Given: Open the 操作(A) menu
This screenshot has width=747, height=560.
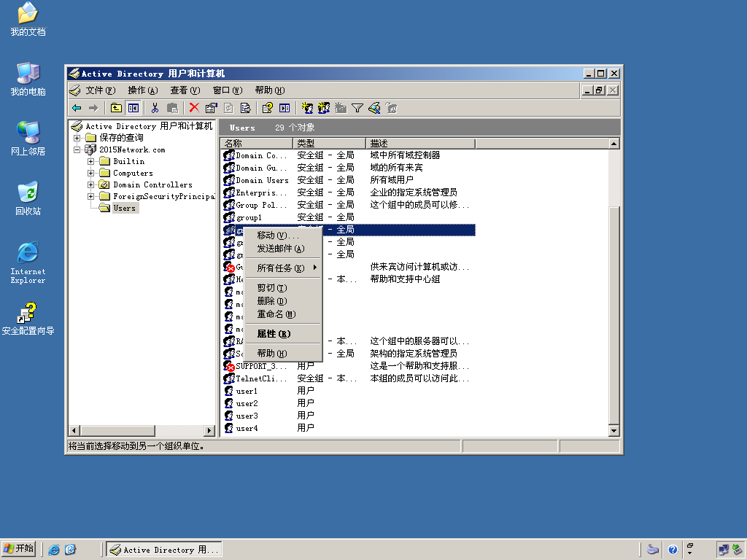Looking at the screenshot, I should click(142, 90).
